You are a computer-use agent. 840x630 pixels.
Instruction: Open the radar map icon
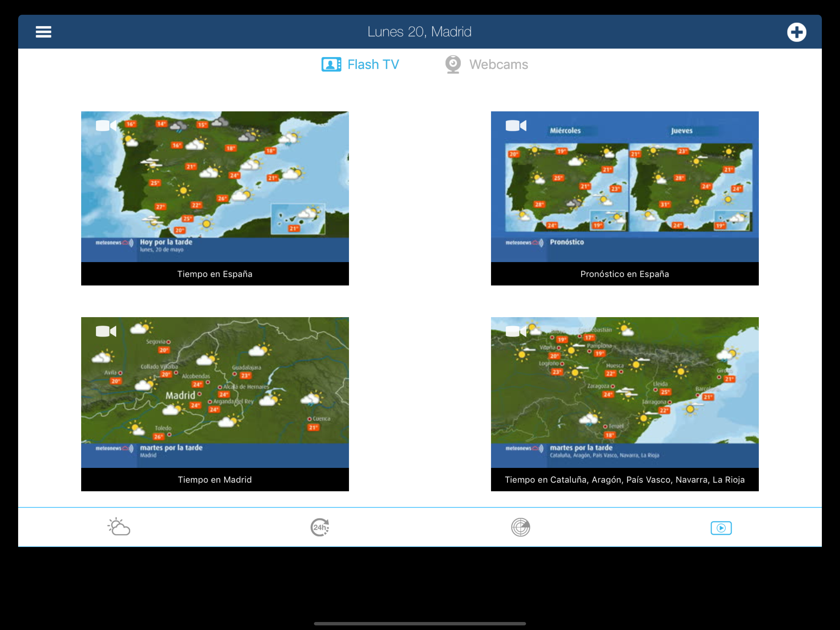point(520,527)
